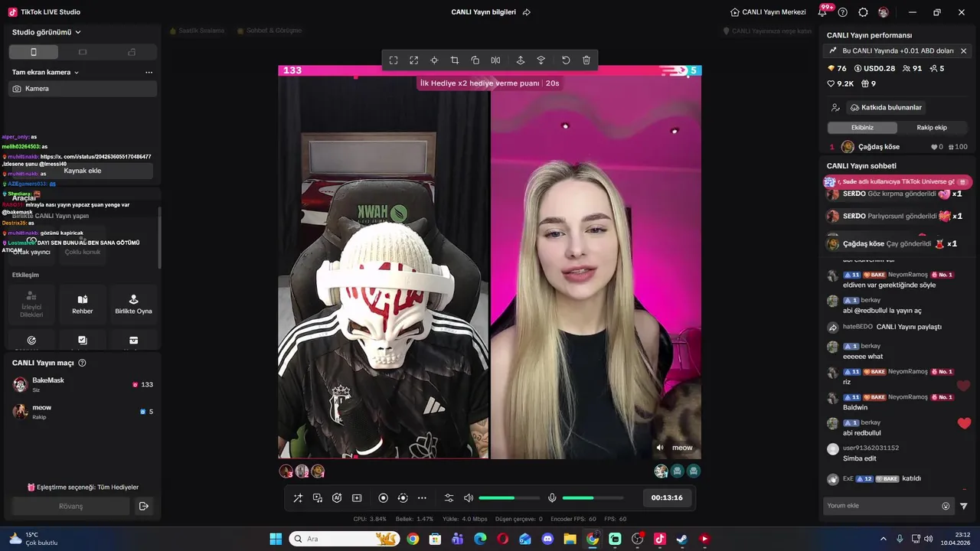The height and width of the screenshot is (551, 980).
Task: Open CANLI Yayın bilgileri at the top
Action: tap(484, 12)
